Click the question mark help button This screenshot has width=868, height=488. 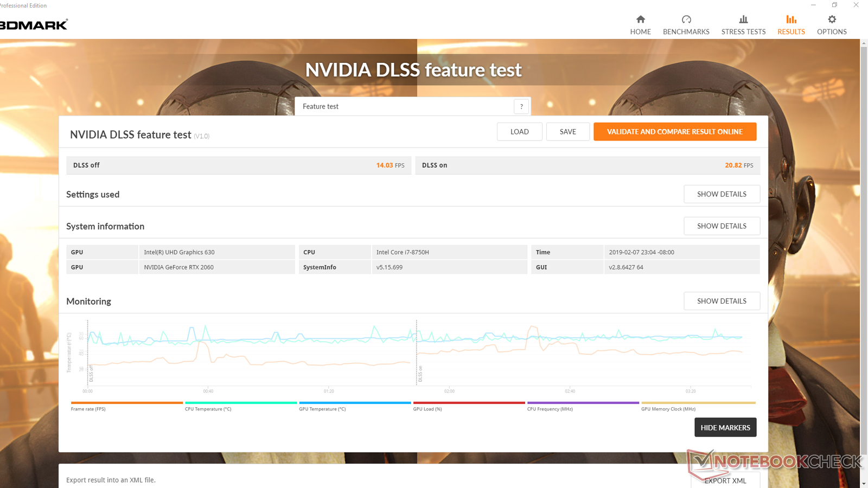[x=521, y=106]
